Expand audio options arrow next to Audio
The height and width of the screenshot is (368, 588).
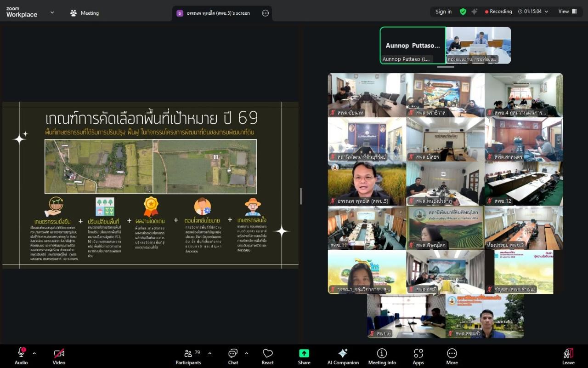[34, 353]
